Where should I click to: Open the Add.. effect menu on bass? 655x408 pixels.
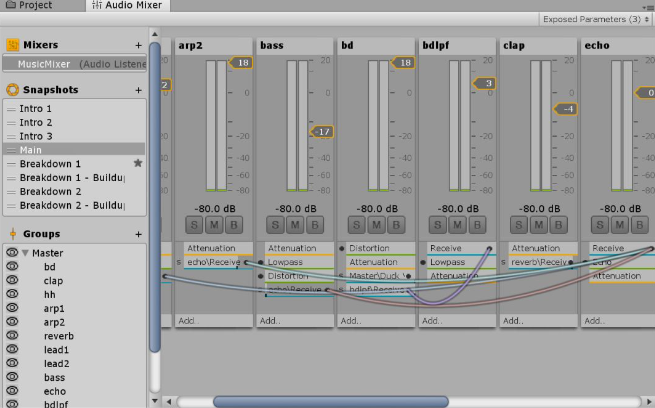tap(270, 321)
